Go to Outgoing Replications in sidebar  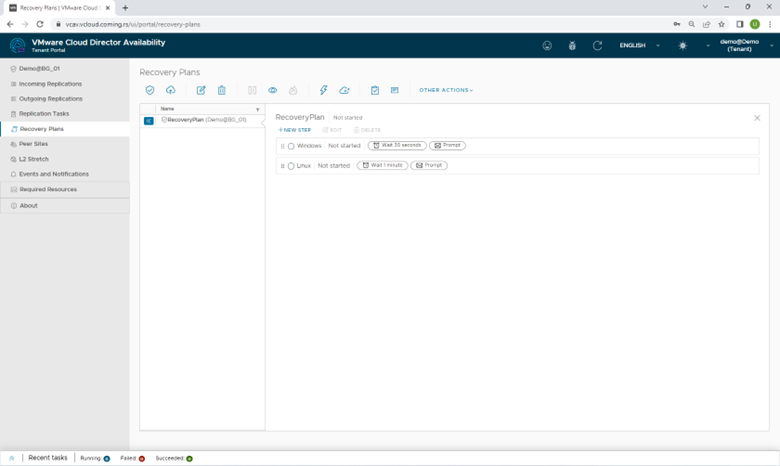point(50,99)
